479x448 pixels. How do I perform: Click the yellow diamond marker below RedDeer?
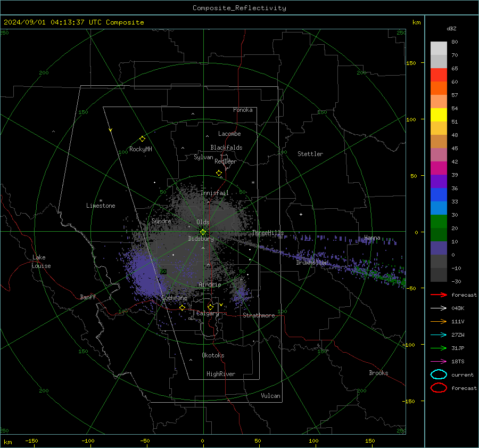pyautogui.click(x=219, y=173)
